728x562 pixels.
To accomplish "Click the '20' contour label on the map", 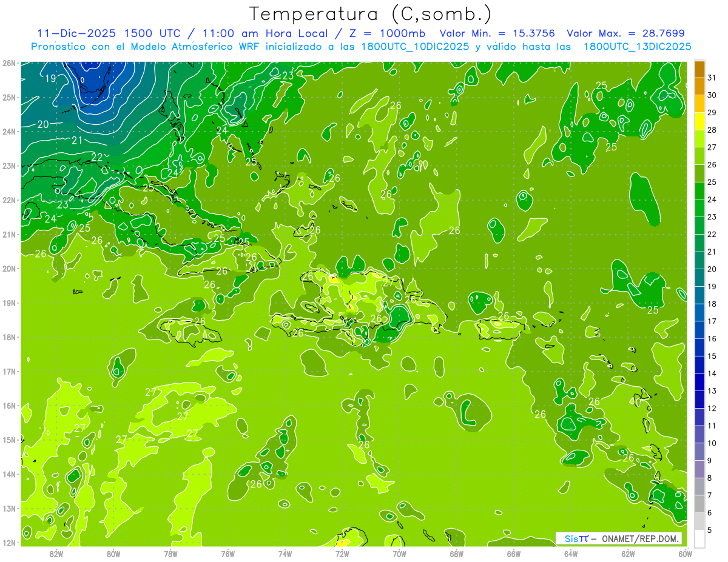I will (43, 124).
